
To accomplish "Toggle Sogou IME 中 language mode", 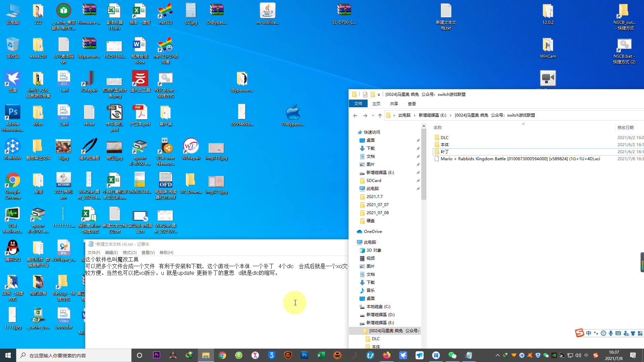I will [x=589, y=333].
